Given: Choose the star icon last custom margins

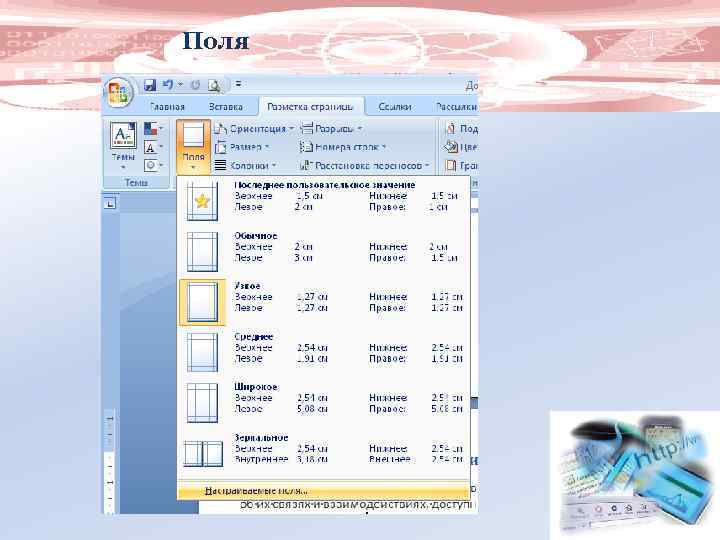Looking at the screenshot, I should pos(202,201).
